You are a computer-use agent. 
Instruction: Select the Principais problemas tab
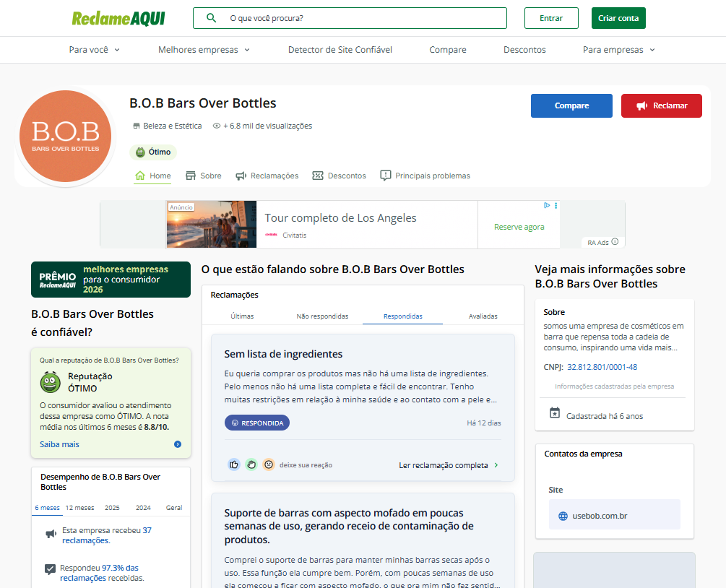tap(425, 176)
